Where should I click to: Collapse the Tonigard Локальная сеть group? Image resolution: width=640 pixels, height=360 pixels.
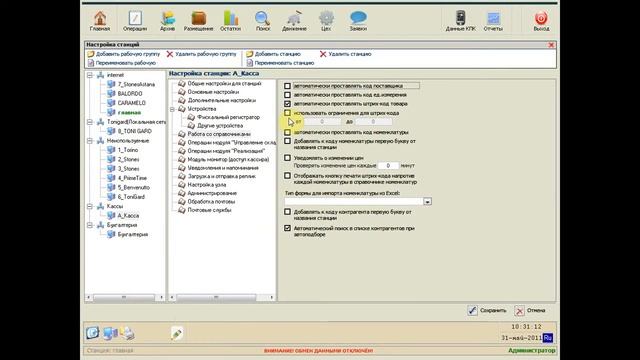click(90, 122)
